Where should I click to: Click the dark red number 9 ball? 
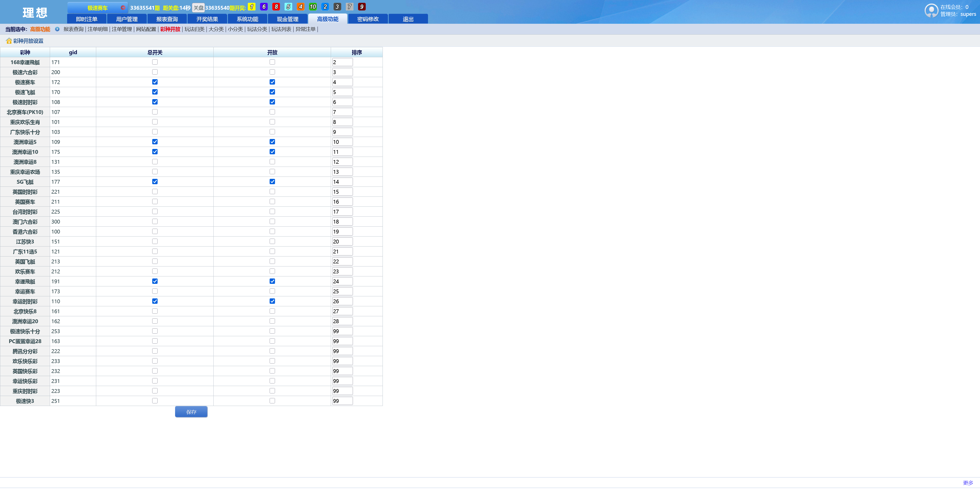tap(362, 7)
